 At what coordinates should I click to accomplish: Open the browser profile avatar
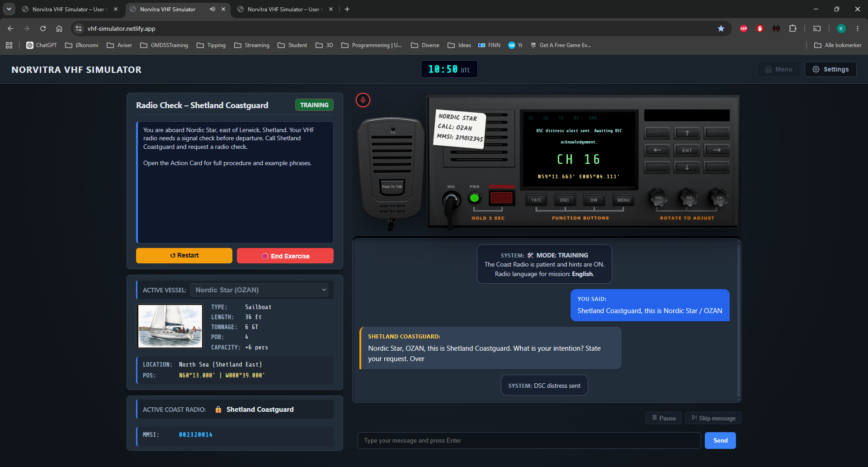pyautogui.click(x=841, y=29)
